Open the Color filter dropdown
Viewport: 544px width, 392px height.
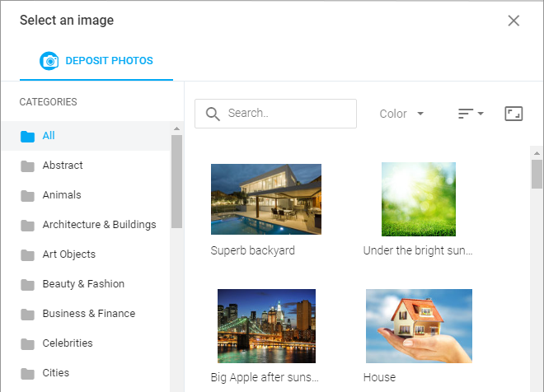pyautogui.click(x=401, y=114)
